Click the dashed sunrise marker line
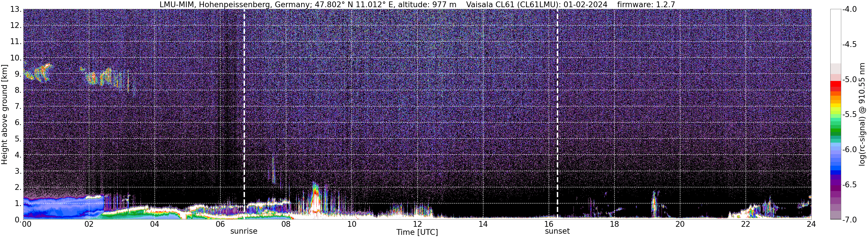 coord(244,114)
